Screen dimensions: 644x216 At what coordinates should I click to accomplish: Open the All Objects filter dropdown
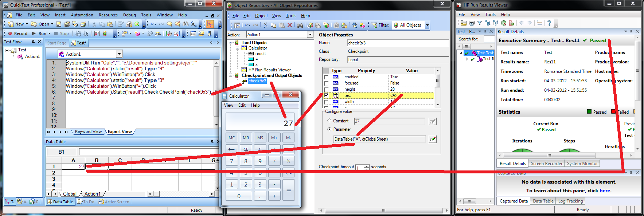point(427,25)
